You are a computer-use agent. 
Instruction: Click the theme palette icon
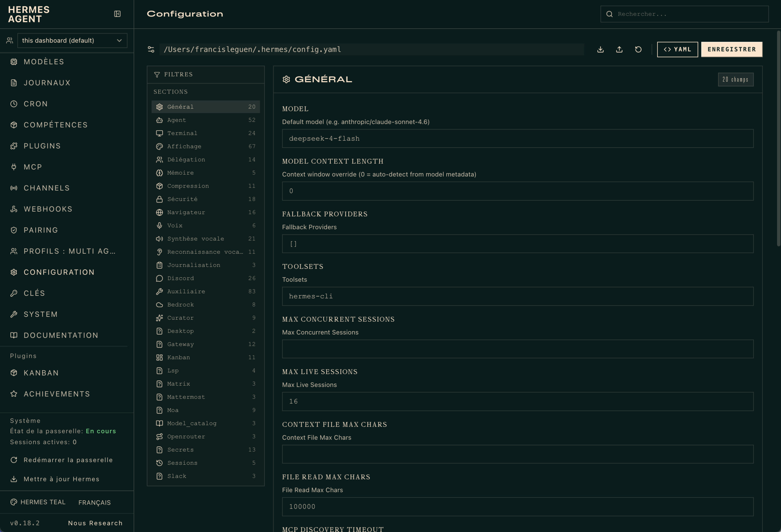[14, 502]
